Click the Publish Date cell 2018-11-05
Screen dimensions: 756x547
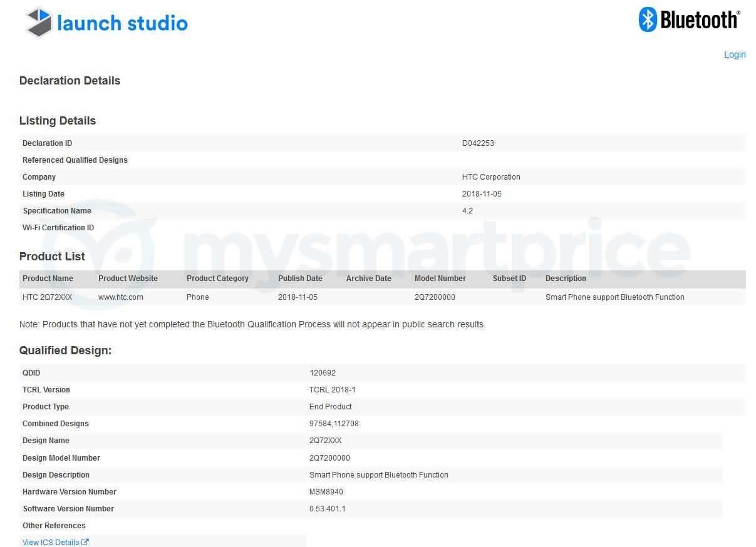tap(298, 297)
